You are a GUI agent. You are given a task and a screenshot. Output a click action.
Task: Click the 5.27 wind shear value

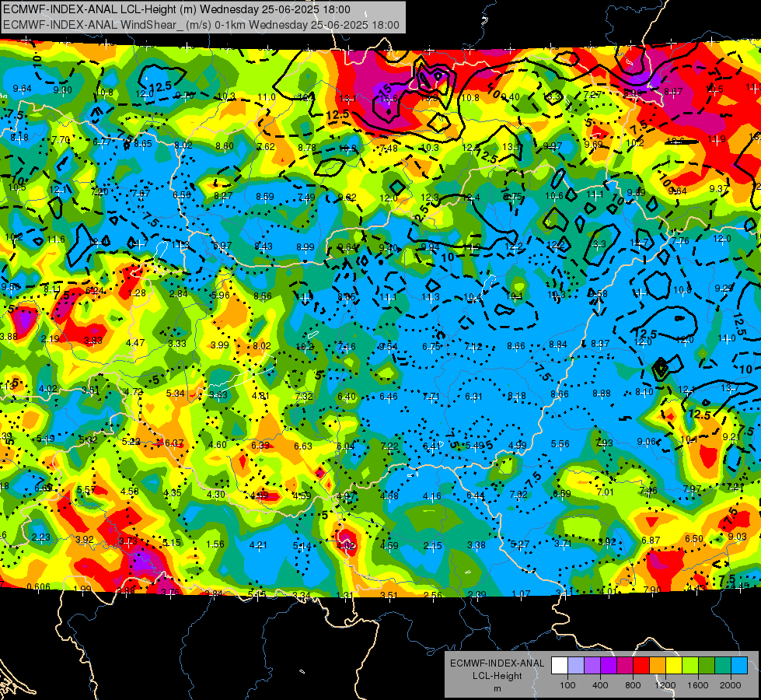(520, 544)
